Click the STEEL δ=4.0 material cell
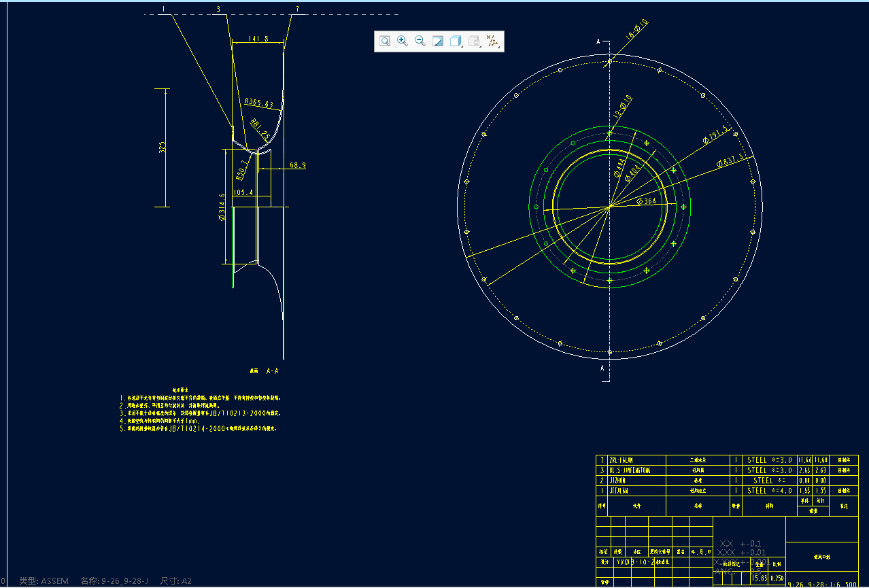This screenshot has height=588, width=869. (x=770, y=491)
